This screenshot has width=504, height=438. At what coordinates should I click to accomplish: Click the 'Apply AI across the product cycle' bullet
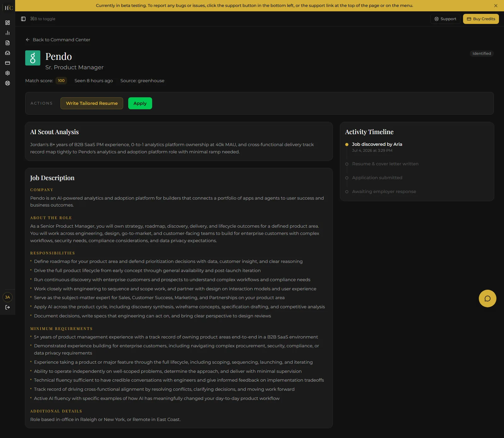point(179,307)
